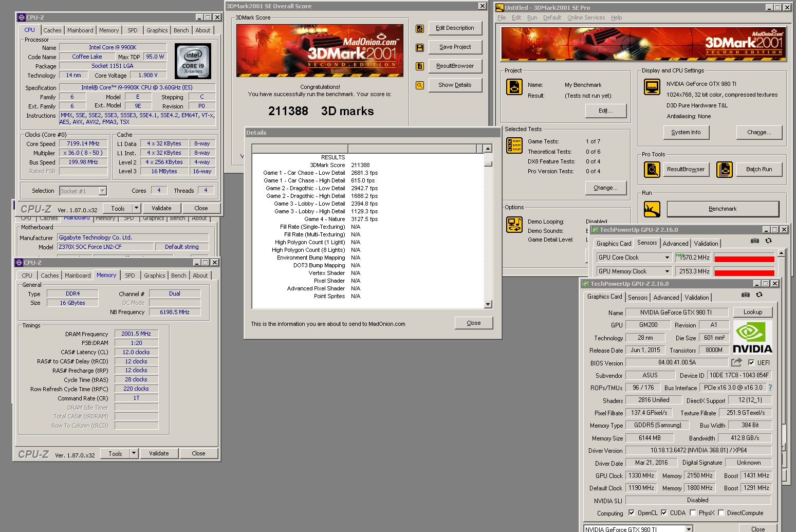Click the Show Details magnifier icon
This screenshot has width=796, height=532.
[x=420, y=85]
